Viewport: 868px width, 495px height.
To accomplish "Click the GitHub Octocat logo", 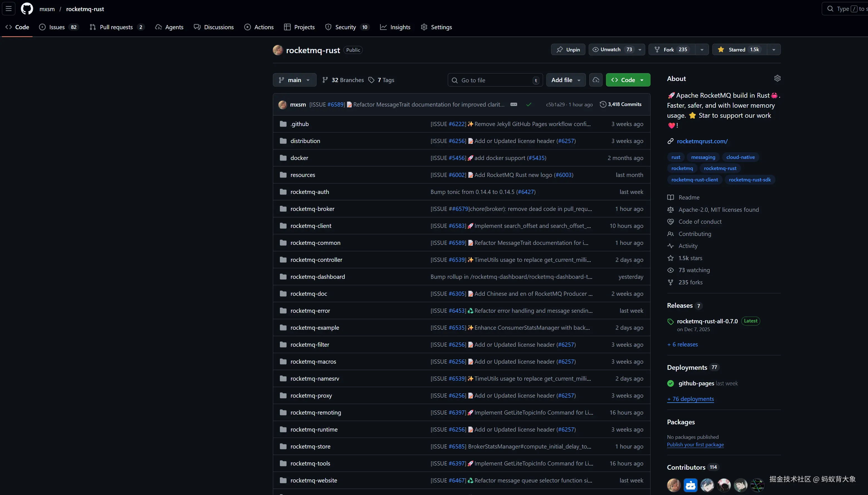I will pyautogui.click(x=27, y=9).
